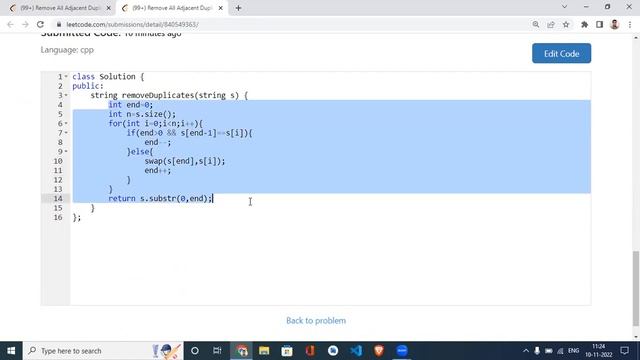Click the Edit Code button
This screenshot has width=640, height=360.
(x=561, y=53)
